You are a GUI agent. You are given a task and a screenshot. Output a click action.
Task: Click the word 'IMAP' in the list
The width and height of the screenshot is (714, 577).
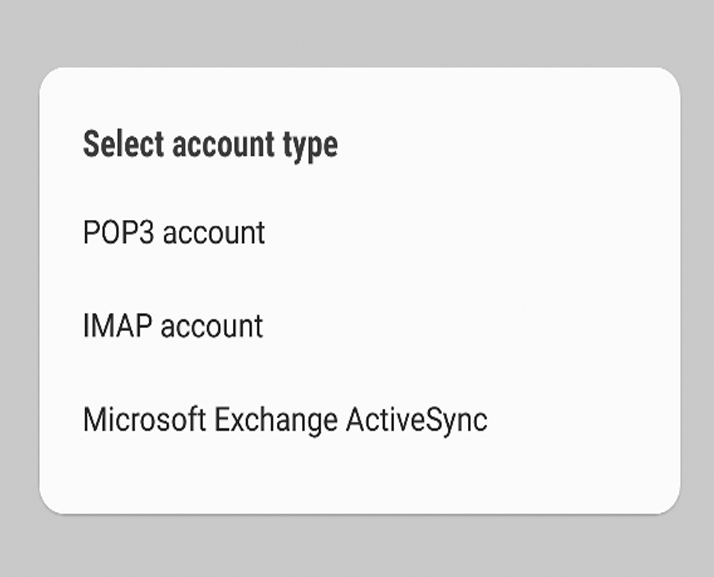pos(117,326)
